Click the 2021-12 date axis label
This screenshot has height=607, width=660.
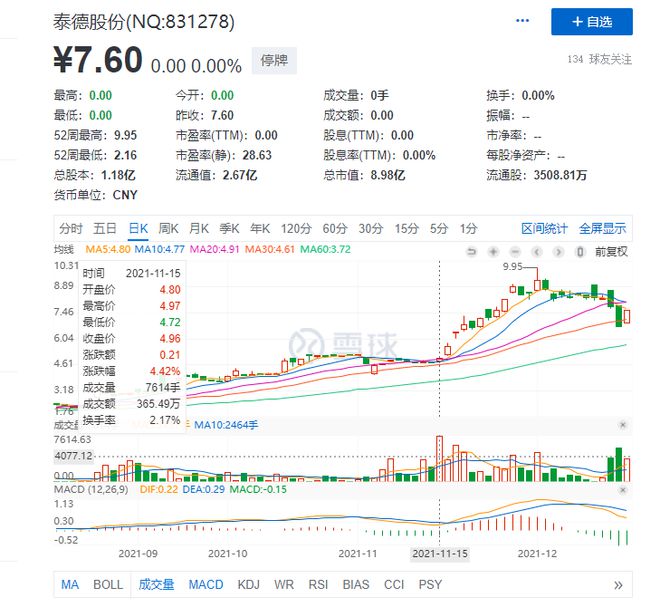(537, 554)
